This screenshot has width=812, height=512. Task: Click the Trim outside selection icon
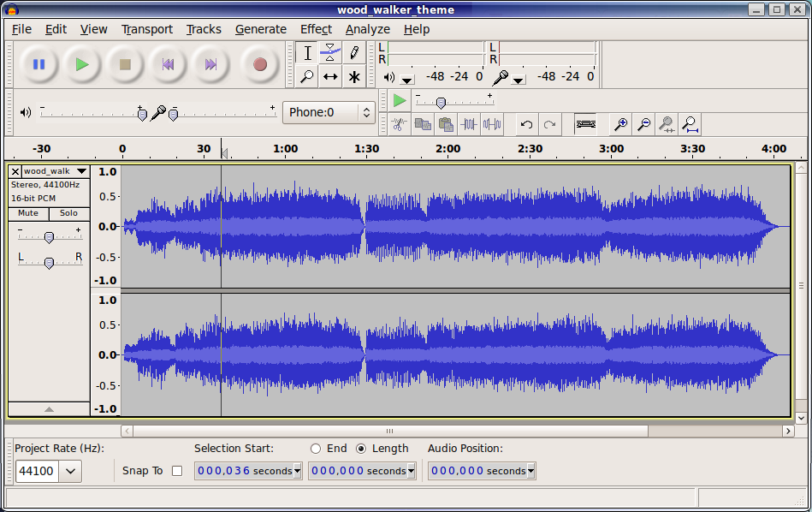pos(469,124)
